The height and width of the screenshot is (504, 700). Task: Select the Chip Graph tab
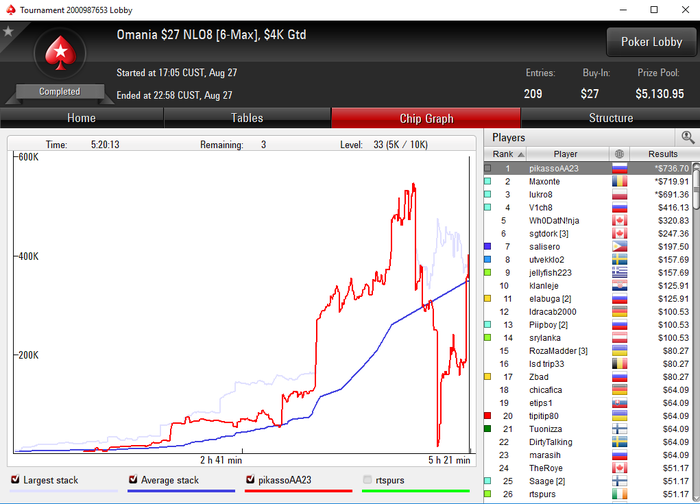point(426,118)
